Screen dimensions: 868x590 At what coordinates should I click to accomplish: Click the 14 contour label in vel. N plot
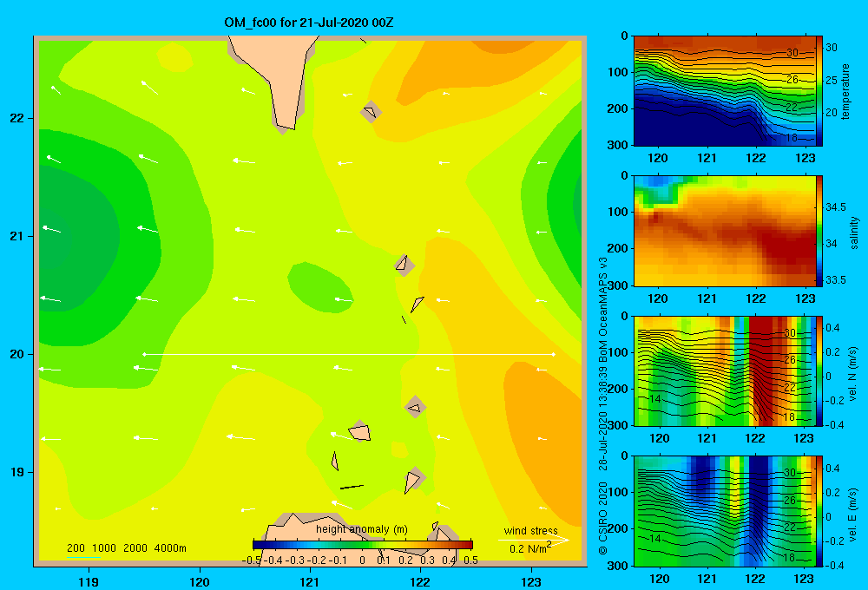pos(654,399)
